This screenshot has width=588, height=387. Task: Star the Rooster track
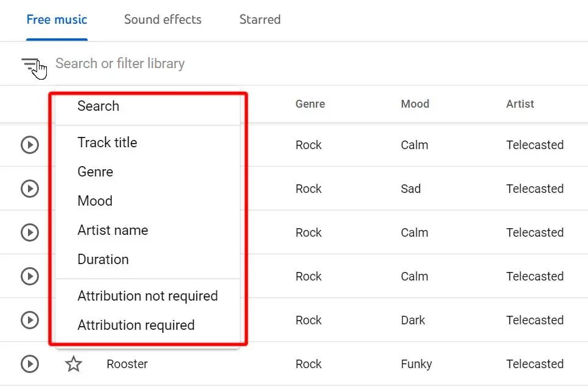click(74, 363)
